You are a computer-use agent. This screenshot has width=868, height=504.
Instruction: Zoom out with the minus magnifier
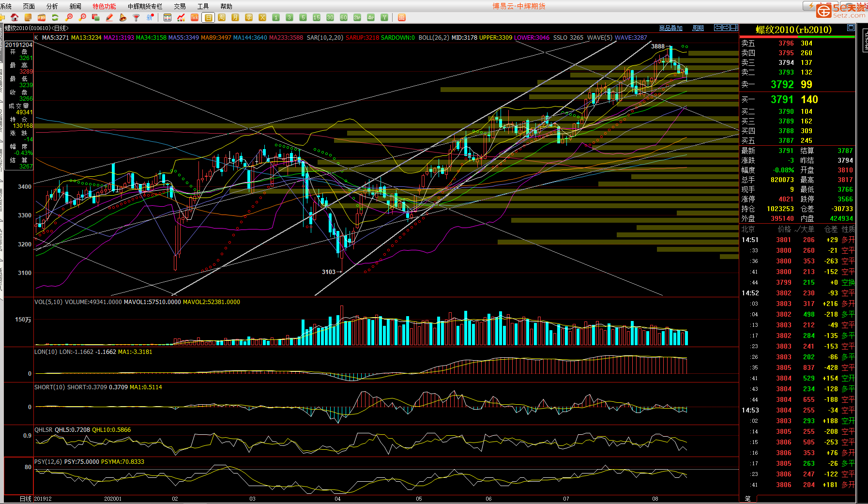[82, 17]
